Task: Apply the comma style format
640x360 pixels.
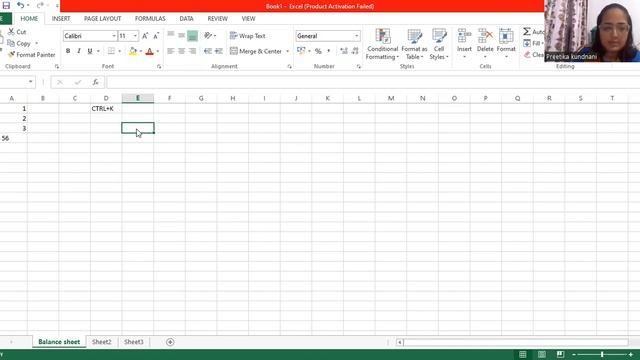Action: [329, 51]
